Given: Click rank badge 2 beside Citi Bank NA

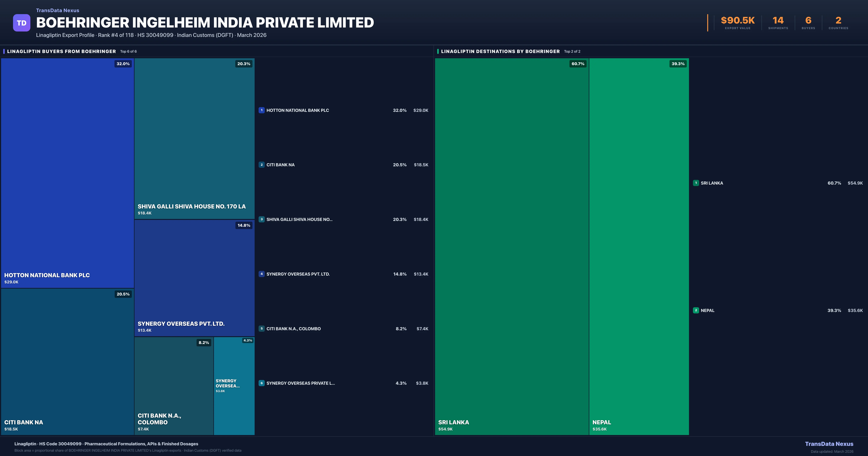Looking at the screenshot, I should tap(261, 165).
